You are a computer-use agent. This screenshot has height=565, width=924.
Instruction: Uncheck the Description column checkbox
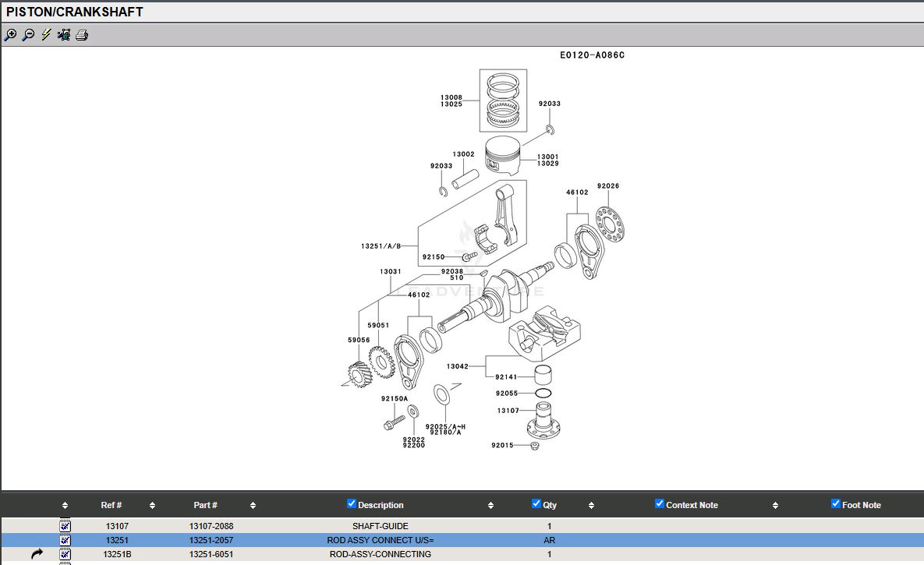(351, 504)
